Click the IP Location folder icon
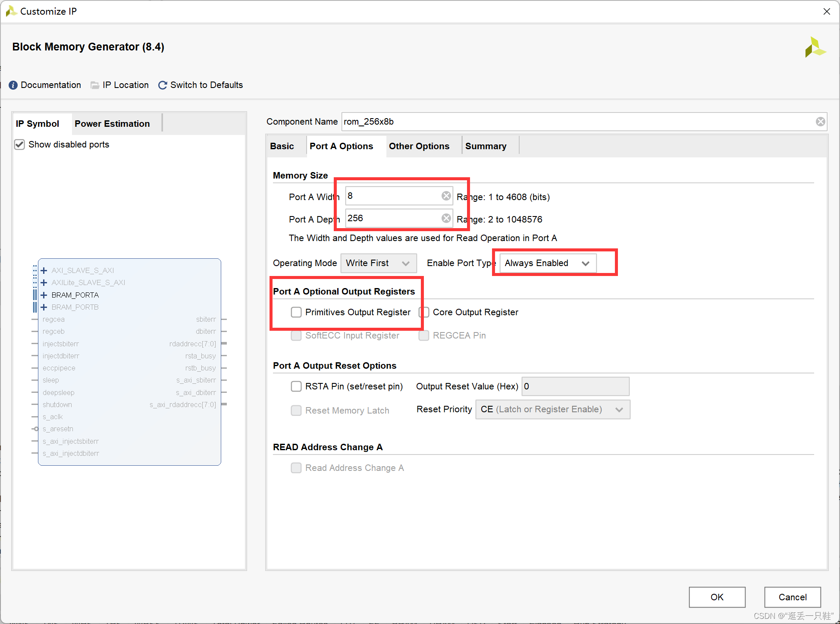Image resolution: width=840 pixels, height=624 pixels. (94, 85)
